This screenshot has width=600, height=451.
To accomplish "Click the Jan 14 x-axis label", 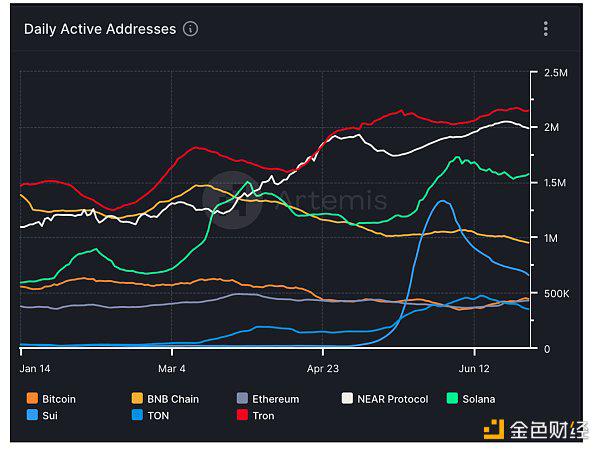I will click(x=35, y=369).
